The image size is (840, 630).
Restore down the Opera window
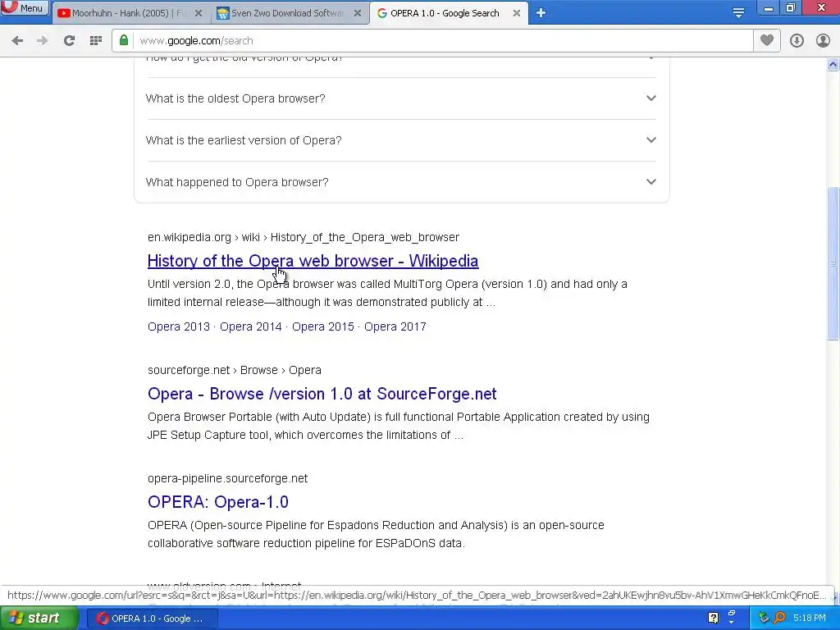791,8
